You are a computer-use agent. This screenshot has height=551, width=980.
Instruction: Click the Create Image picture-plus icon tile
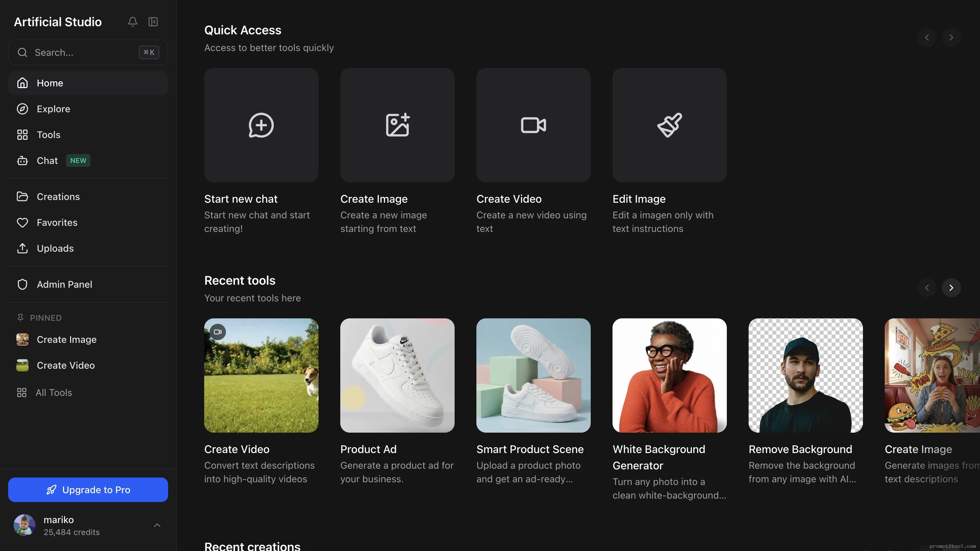397,125
